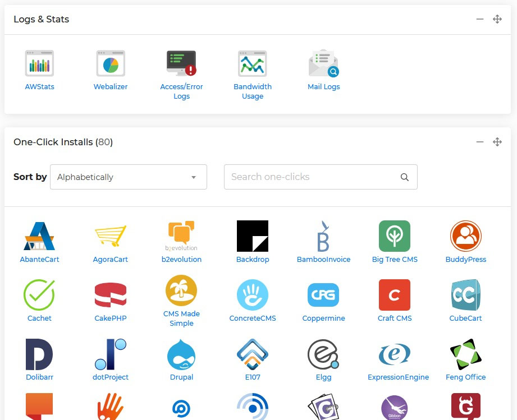
Task: Click the CakePHP text link
Action: pyautogui.click(x=111, y=318)
